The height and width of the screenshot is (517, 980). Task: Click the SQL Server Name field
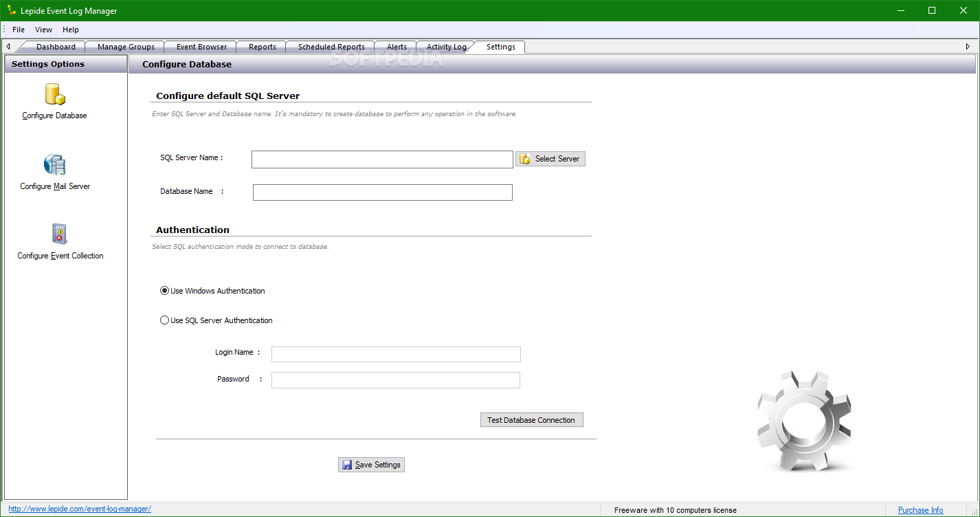coord(382,159)
